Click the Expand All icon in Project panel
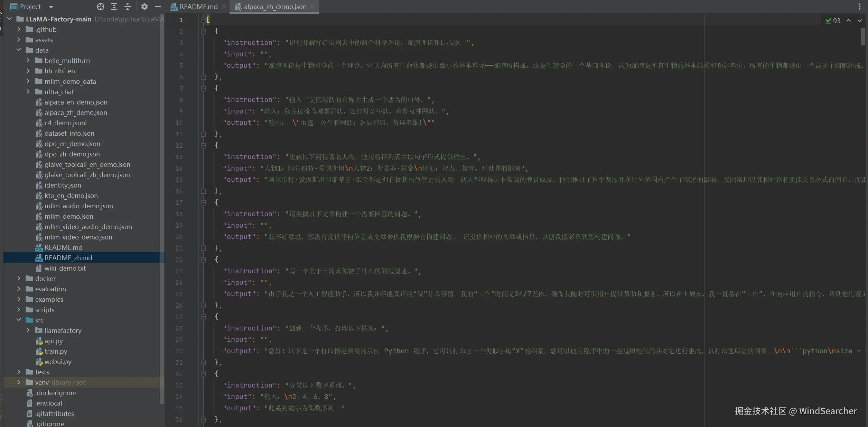 tap(114, 7)
